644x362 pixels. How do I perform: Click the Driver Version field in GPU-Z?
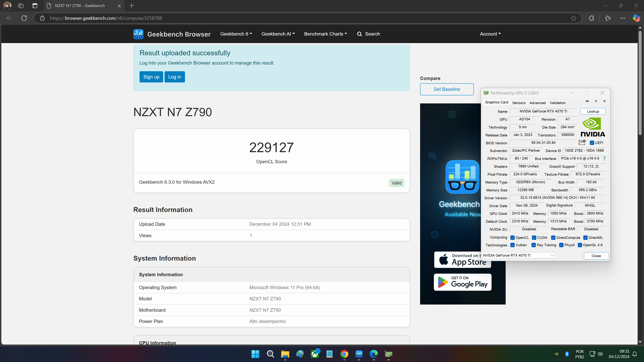tap(557, 198)
